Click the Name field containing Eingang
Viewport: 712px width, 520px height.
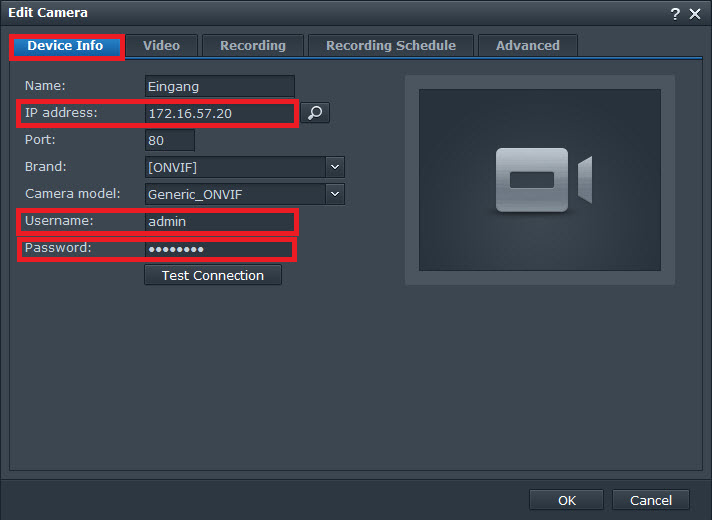pyautogui.click(x=220, y=87)
